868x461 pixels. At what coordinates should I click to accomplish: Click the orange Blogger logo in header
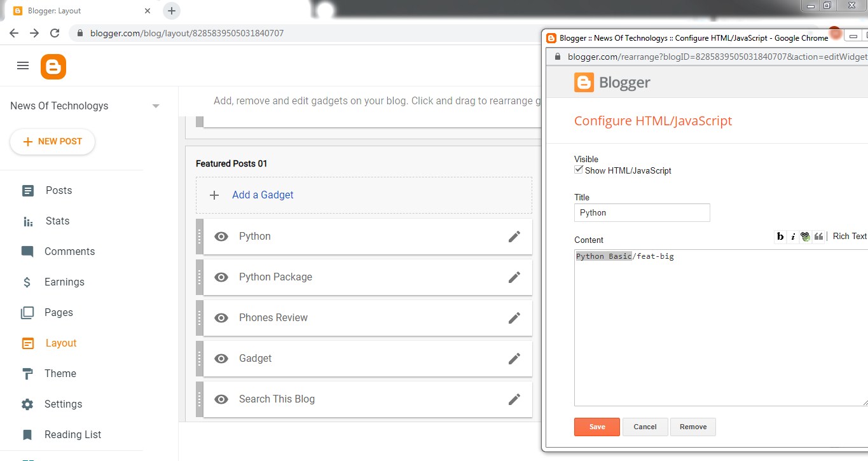[x=53, y=67]
